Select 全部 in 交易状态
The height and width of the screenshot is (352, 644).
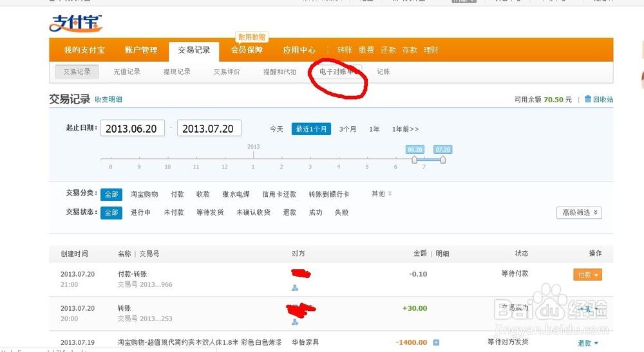[x=111, y=212]
